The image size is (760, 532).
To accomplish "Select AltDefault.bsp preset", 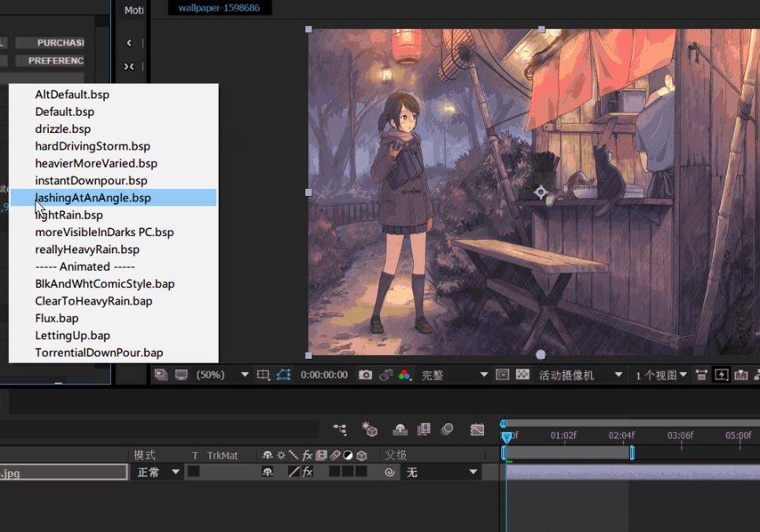I will (113, 94).
